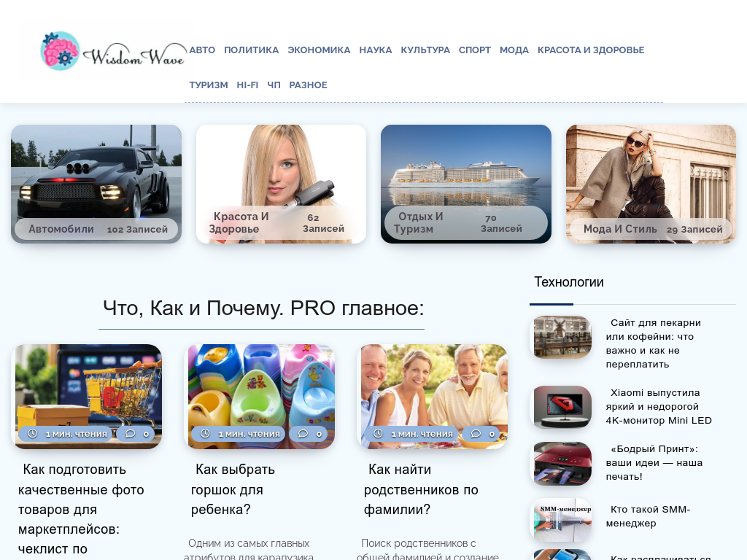747x560 pixels.
Task: Open Xiaomi monitor article thumbnail
Action: click(562, 407)
